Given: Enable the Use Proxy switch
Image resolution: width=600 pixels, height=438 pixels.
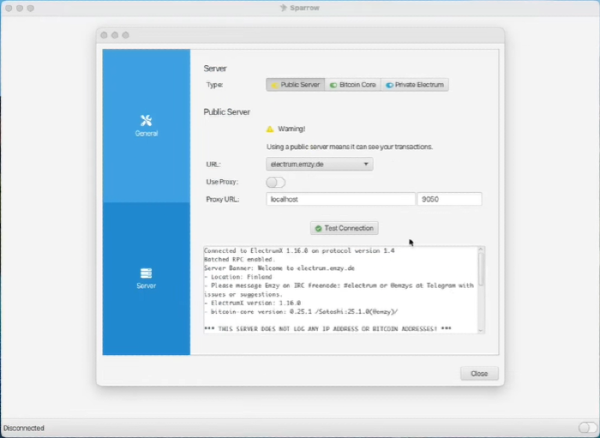Looking at the screenshot, I should click(275, 182).
